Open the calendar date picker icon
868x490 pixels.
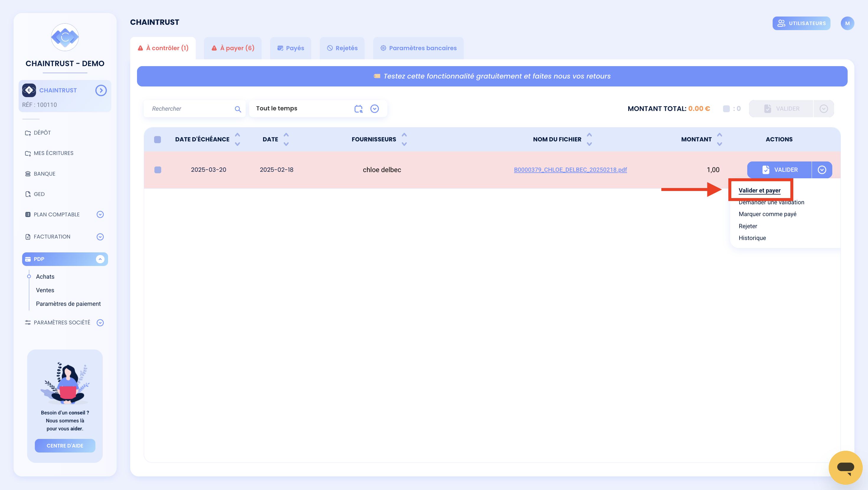coord(358,109)
